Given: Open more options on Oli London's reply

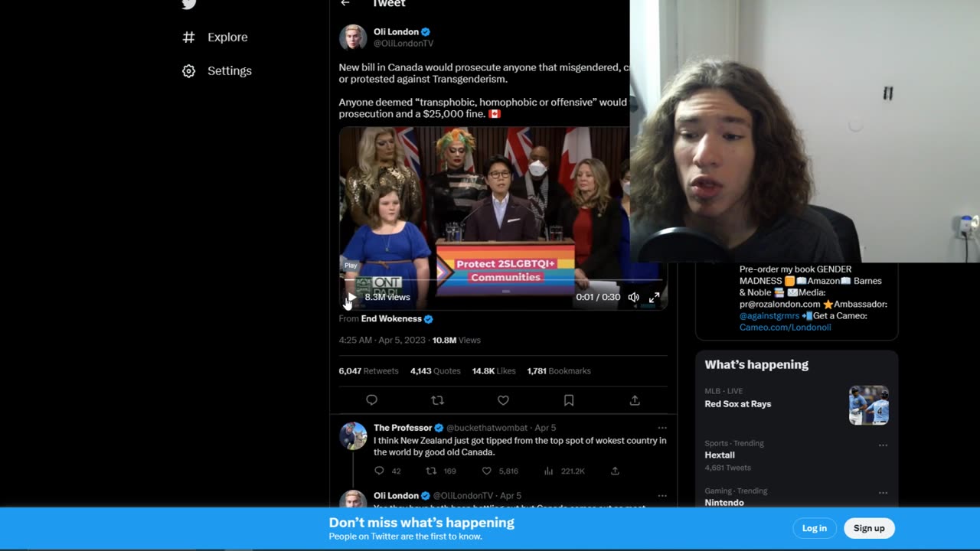Looking at the screenshot, I should (x=662, y=496).
